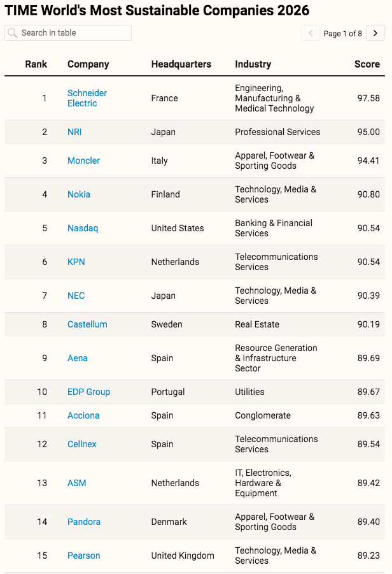This screenshot has height=574, width=392.
Task: Open the Pandora link
Action: pos(84,522)
